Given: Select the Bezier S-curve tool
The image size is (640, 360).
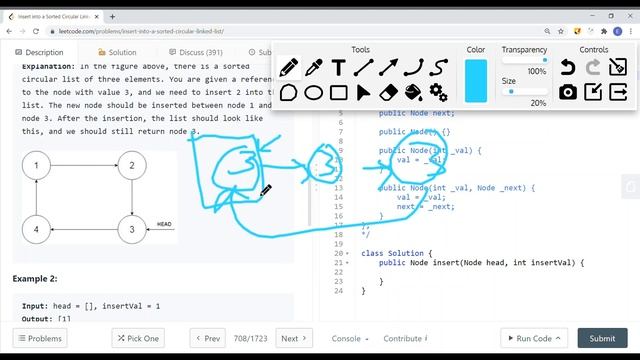Looking at the screenshot, I should 438,67.
